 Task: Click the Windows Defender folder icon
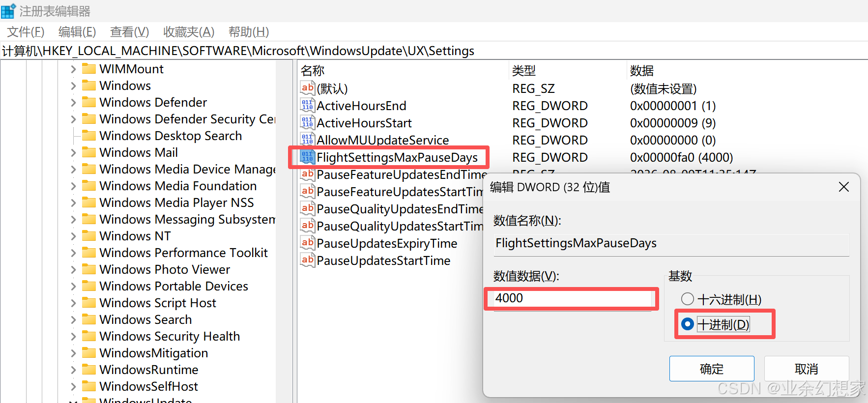coord(89,102)
